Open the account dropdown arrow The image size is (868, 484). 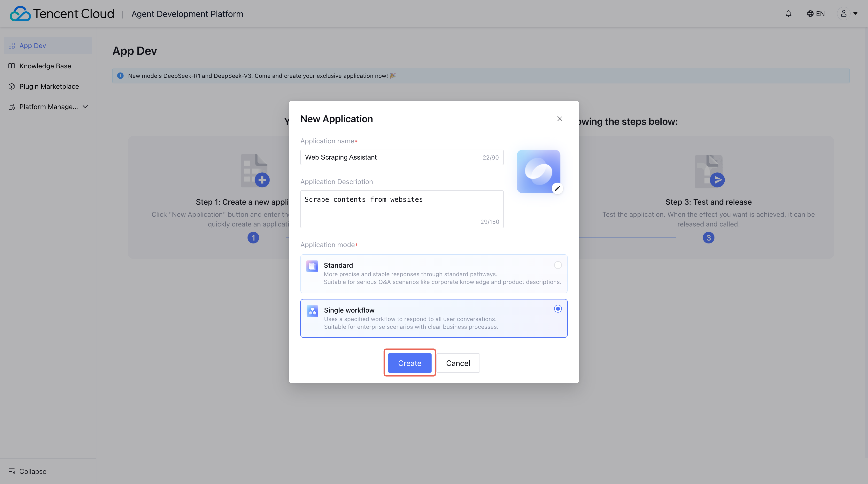855,14
